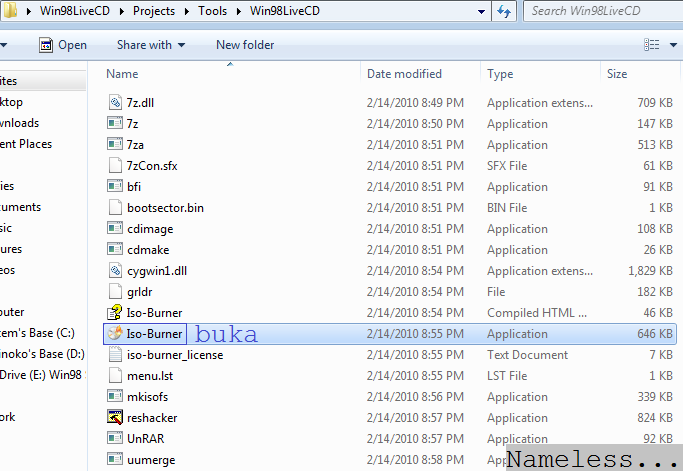Open the Share with menu
Screen dimensions: 683x471
(x=151, y=45)
